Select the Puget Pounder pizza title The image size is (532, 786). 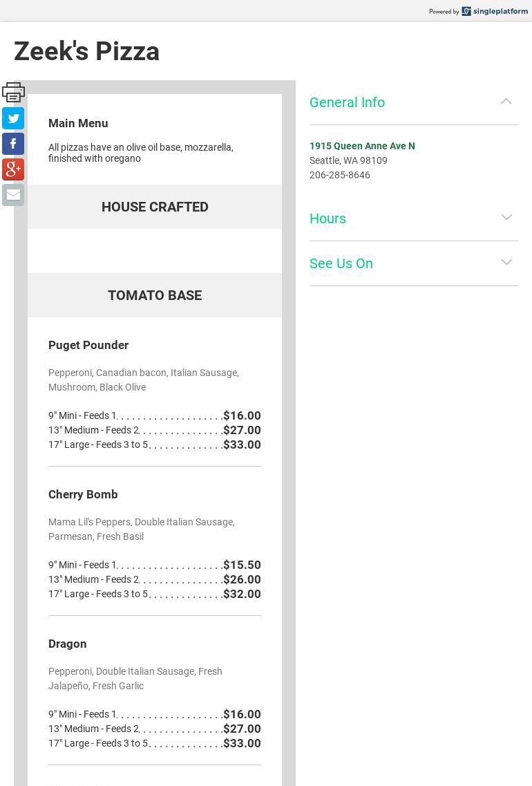[88, 345]
